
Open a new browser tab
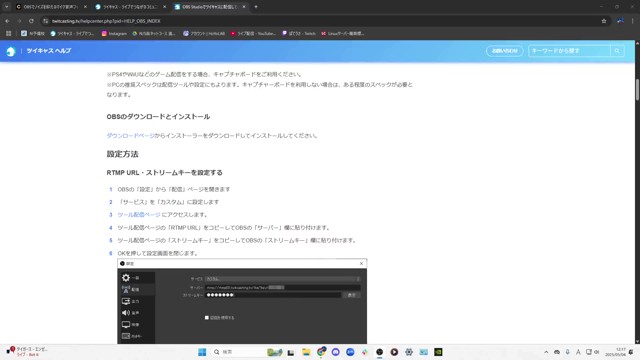click(x=256, y=7)
